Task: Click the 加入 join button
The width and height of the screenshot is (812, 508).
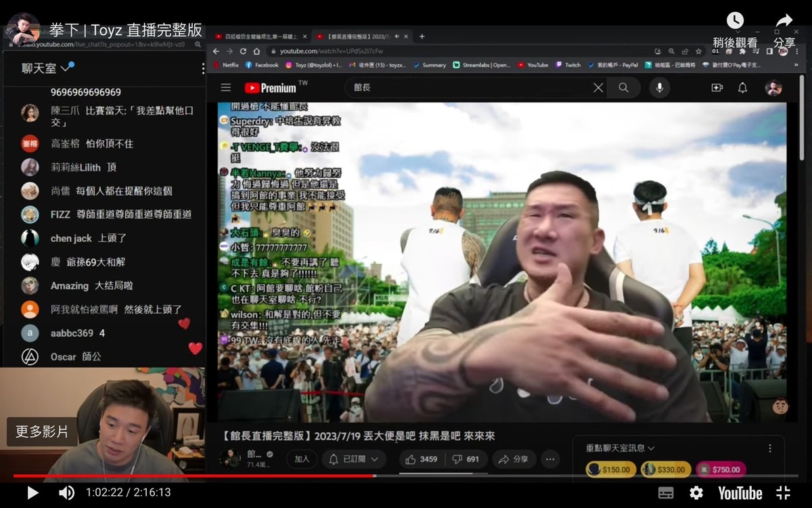Action: 302,459
